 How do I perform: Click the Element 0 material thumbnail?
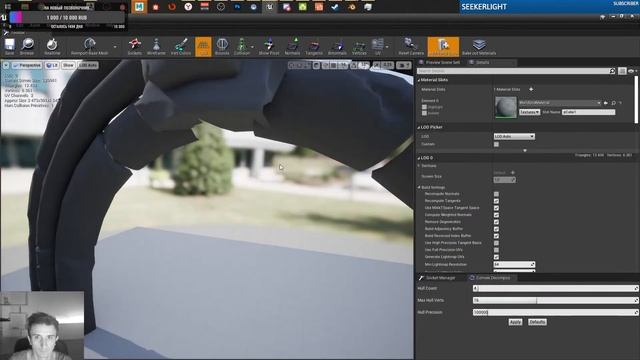pyautogui.click(x=506, y=107)
